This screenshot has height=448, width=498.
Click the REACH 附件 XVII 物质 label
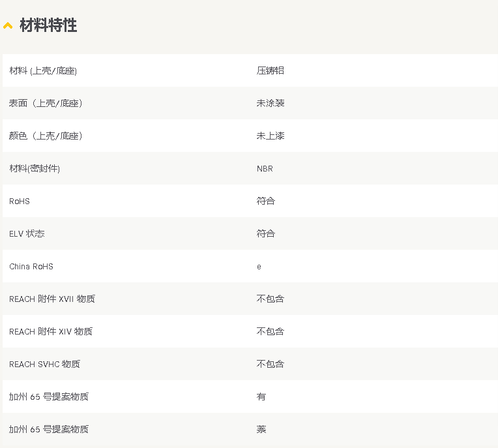52,299
